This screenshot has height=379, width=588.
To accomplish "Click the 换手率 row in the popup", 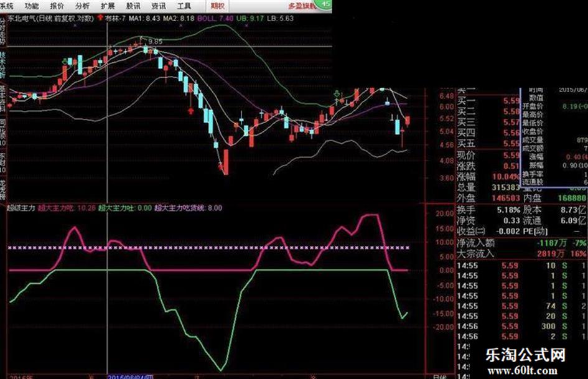I will pyautogui.click(x=554, y=174).
